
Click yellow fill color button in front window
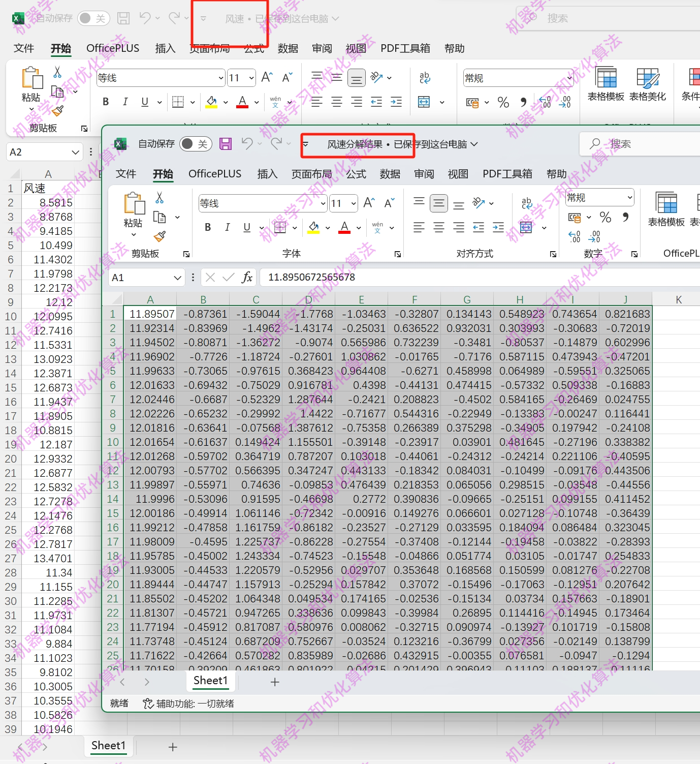[314, 227]
